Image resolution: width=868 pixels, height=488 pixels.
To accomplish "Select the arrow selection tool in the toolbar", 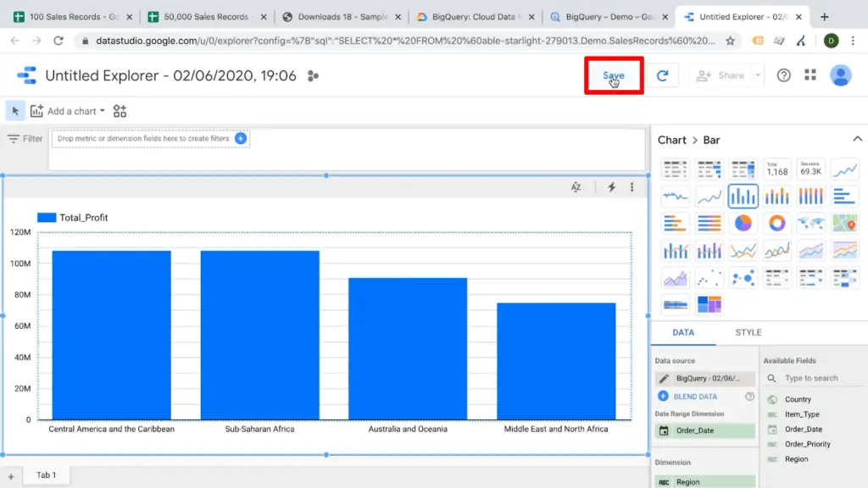I will (14, 111).
